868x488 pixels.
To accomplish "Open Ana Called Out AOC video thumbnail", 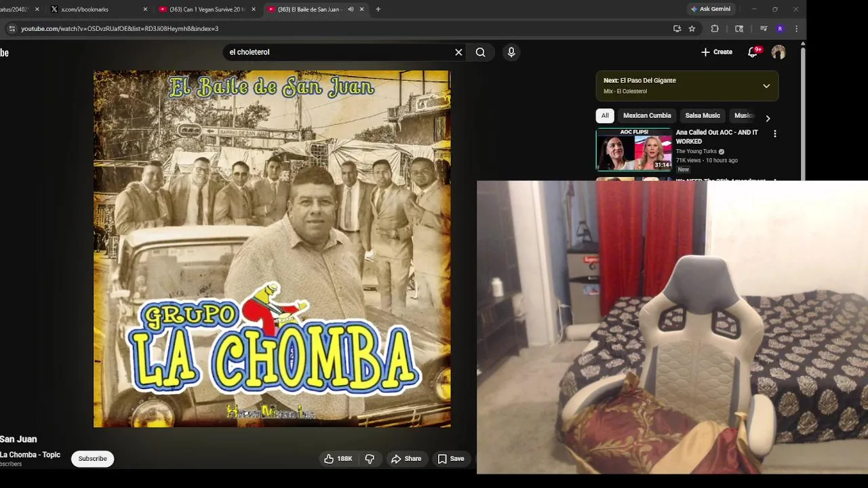I will pos(633,149).
